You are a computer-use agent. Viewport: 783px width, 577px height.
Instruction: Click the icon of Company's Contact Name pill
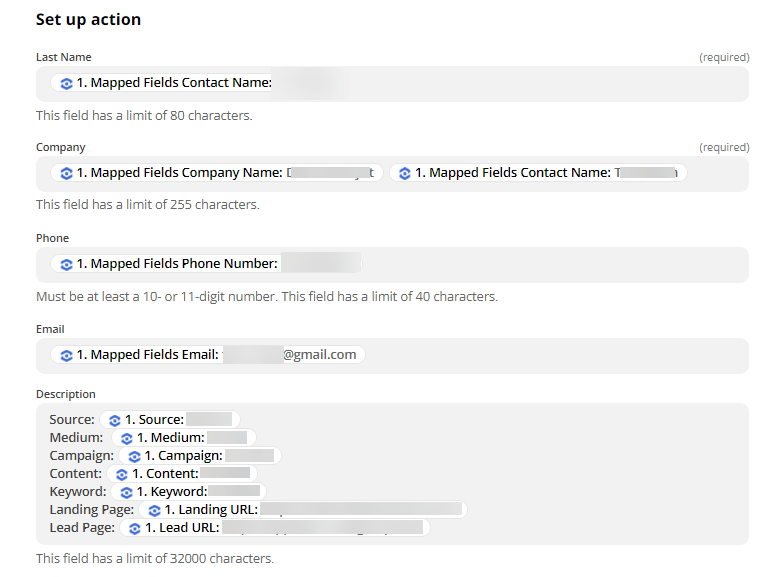coord(404,173)
